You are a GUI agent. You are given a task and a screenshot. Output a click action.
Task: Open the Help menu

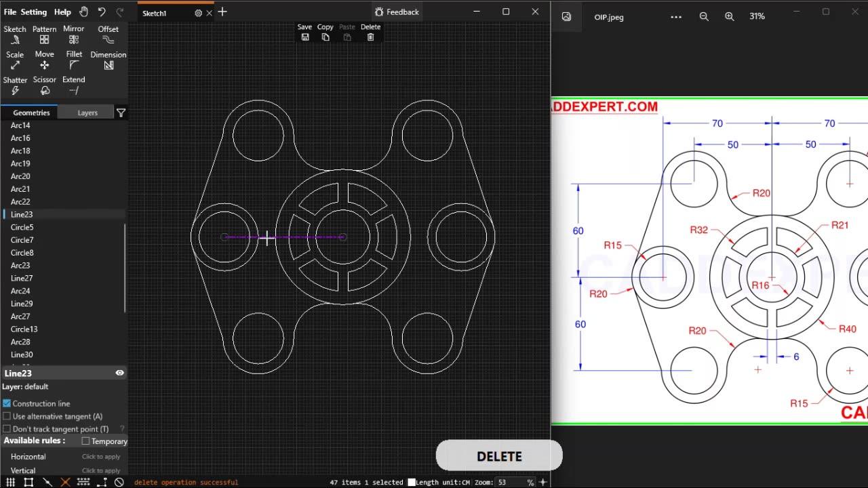pyautogui.click(x=62, y=12)
